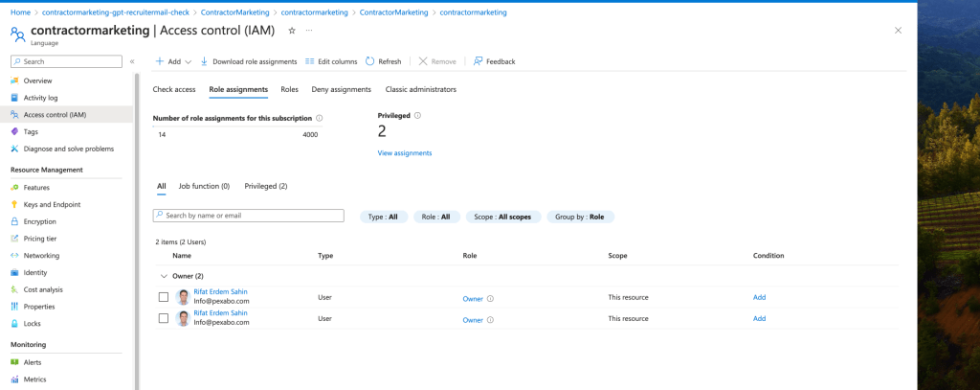Select the All assignments tab

tap(161, 186)
